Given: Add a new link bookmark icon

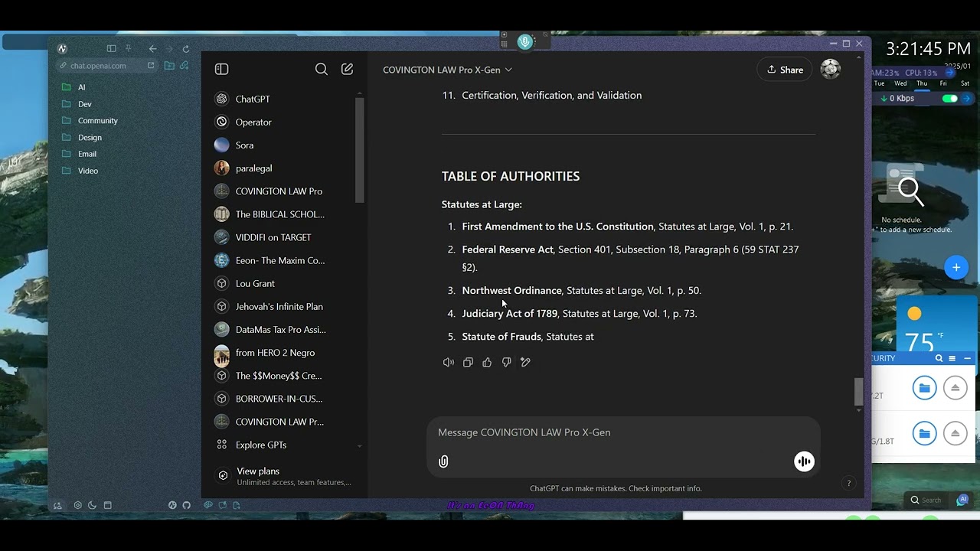Looking at the screenshot, I should [x=184, y=66].
